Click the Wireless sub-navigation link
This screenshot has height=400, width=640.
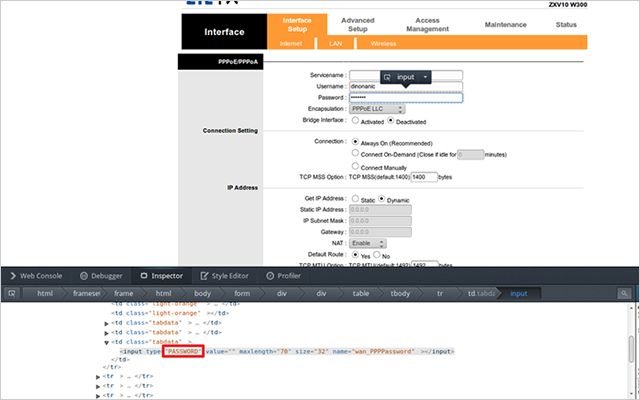[x=382, y=44]
